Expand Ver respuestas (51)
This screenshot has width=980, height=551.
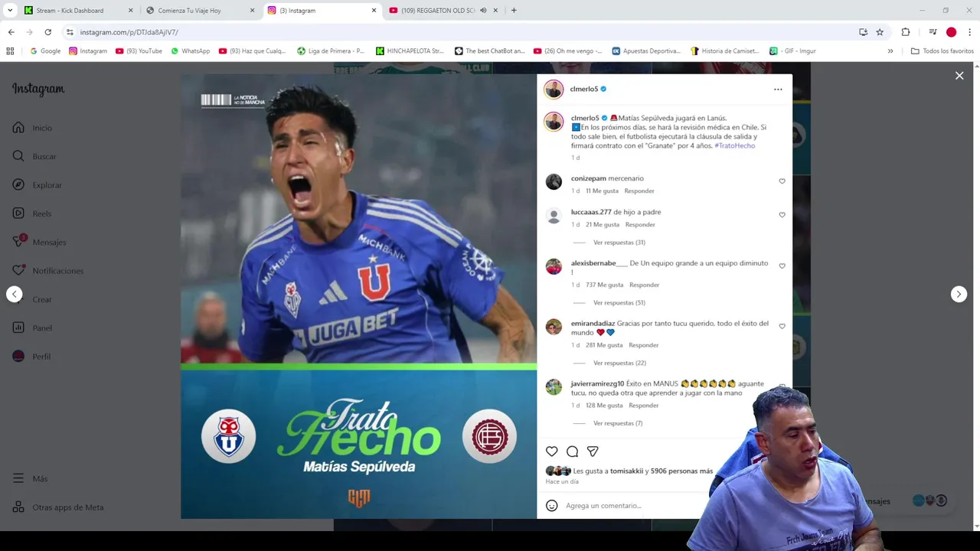619,303
